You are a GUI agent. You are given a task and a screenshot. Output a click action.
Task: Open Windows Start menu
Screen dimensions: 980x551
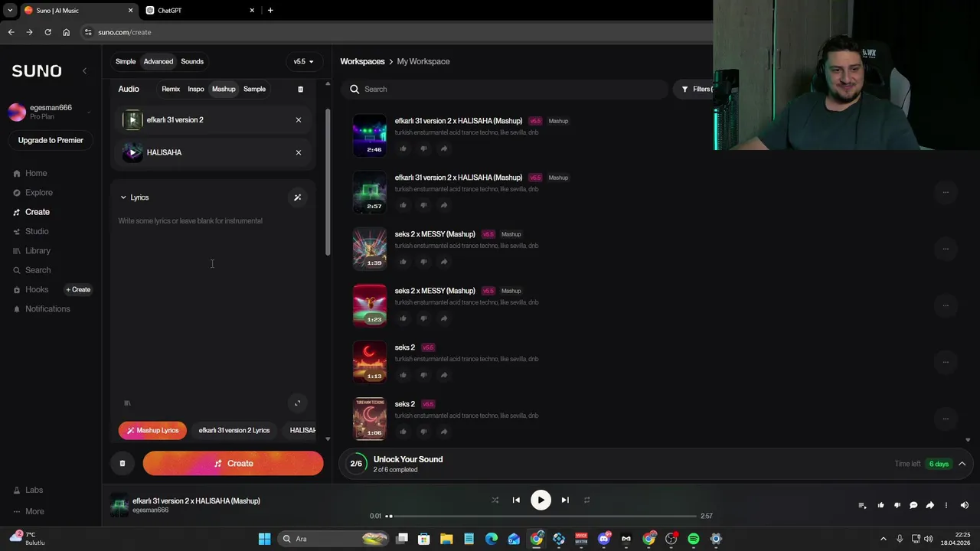click(264, 539)
